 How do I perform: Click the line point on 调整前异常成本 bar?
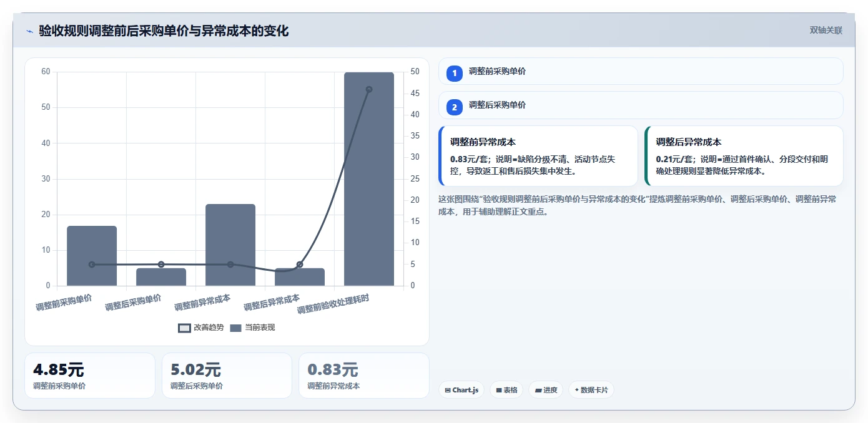tap(230, 265)
